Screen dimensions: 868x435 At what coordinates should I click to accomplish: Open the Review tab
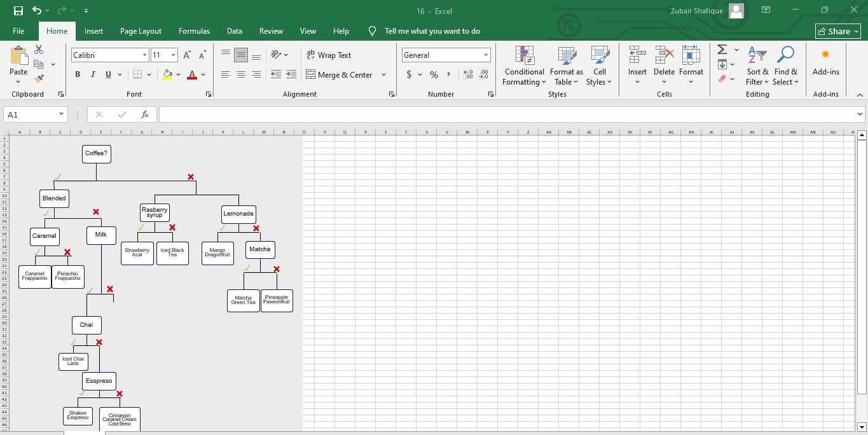(271, 31)
